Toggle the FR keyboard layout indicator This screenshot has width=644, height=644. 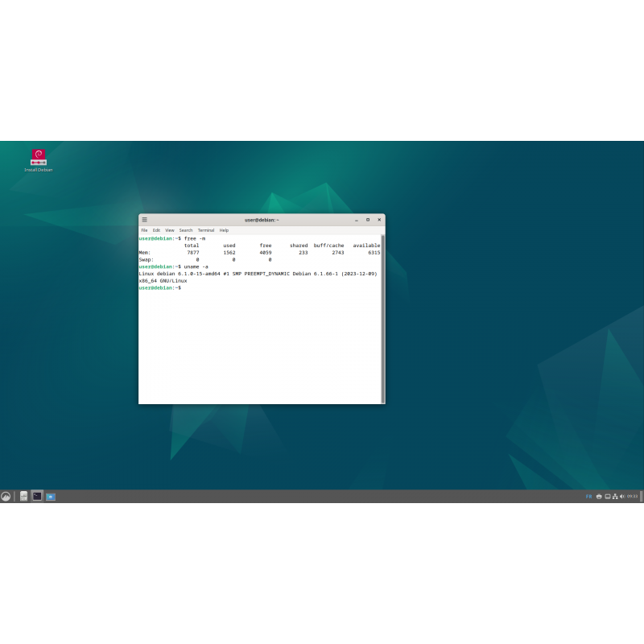(588, 497)
